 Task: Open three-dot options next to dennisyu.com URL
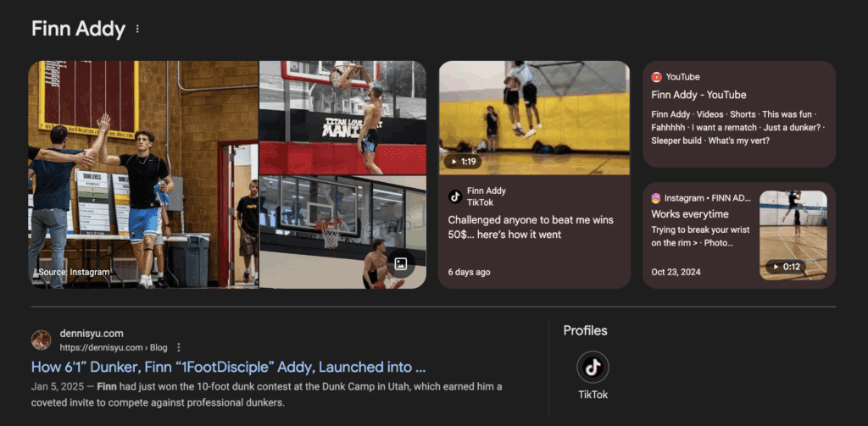tap(178, 347)
